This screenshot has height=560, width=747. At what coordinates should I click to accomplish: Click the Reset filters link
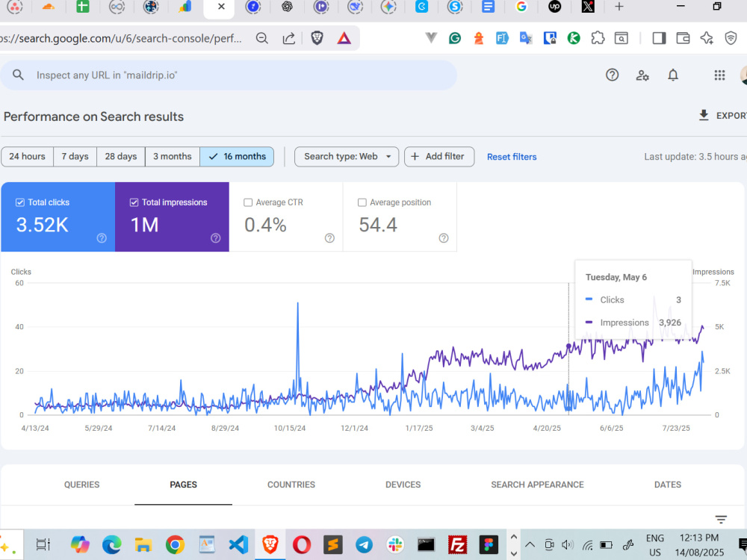click(512, 157)
